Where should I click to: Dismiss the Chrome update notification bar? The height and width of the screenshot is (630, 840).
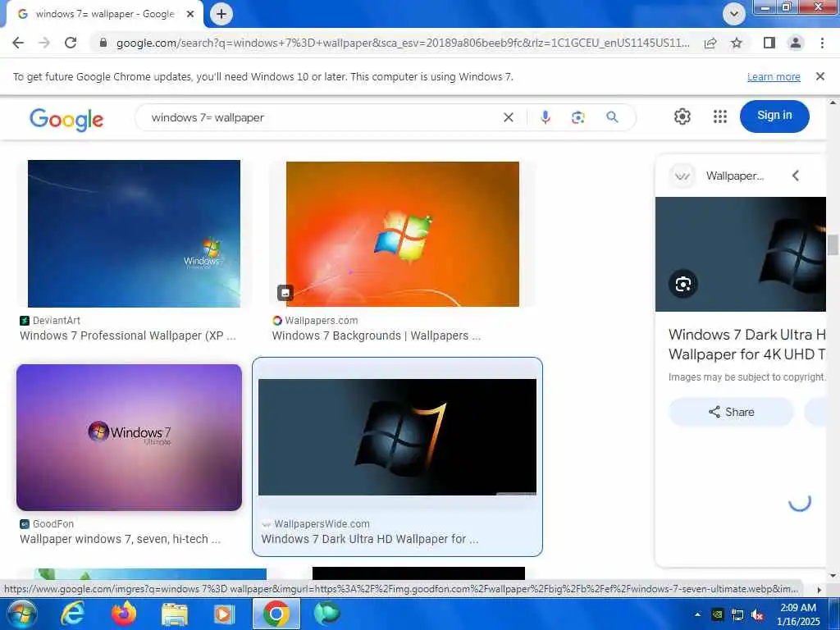(x=819, y=76)
